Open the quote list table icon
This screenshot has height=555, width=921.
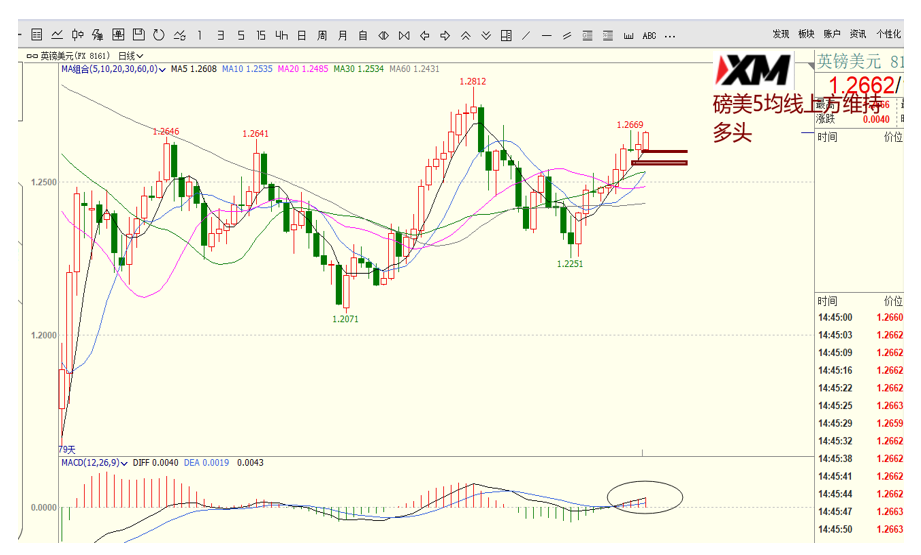click(36, 35)
